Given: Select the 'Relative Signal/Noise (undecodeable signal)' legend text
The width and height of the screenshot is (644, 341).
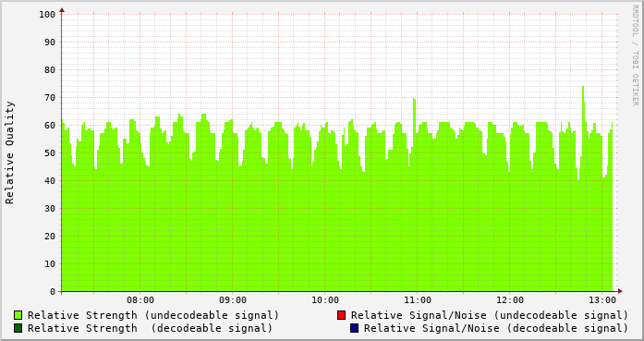Looking at the screenshot, I should pos(490,315).
